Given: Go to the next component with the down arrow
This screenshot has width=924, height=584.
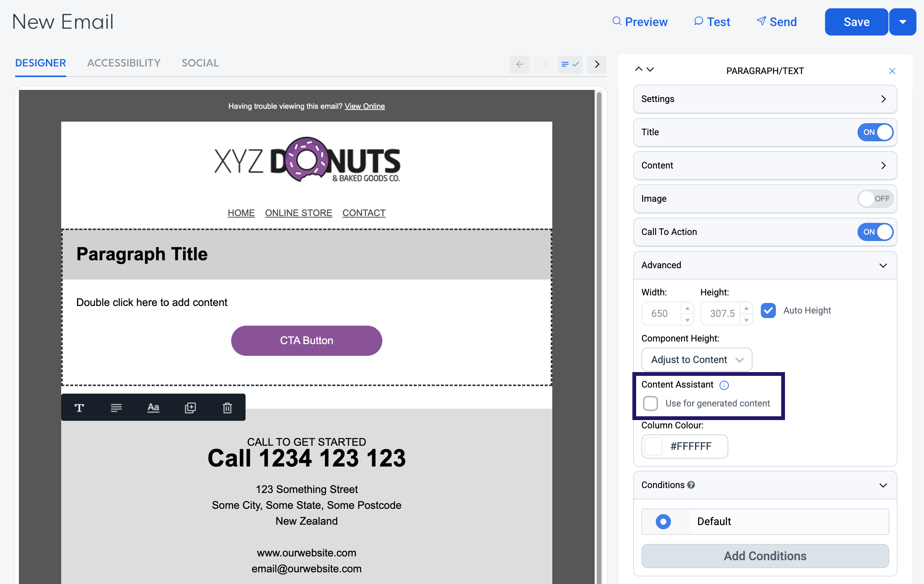Looking at the screenshot, I should click(x=650, y=69).
